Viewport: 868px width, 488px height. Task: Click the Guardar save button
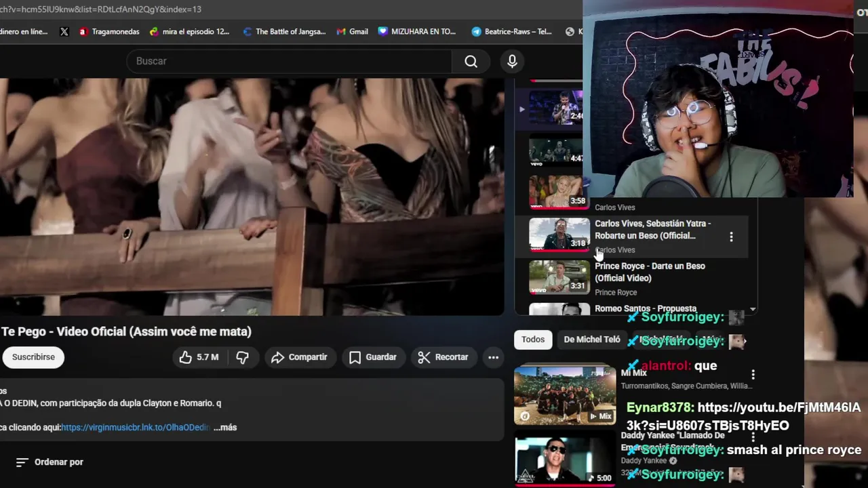click(x=372, y=357)
